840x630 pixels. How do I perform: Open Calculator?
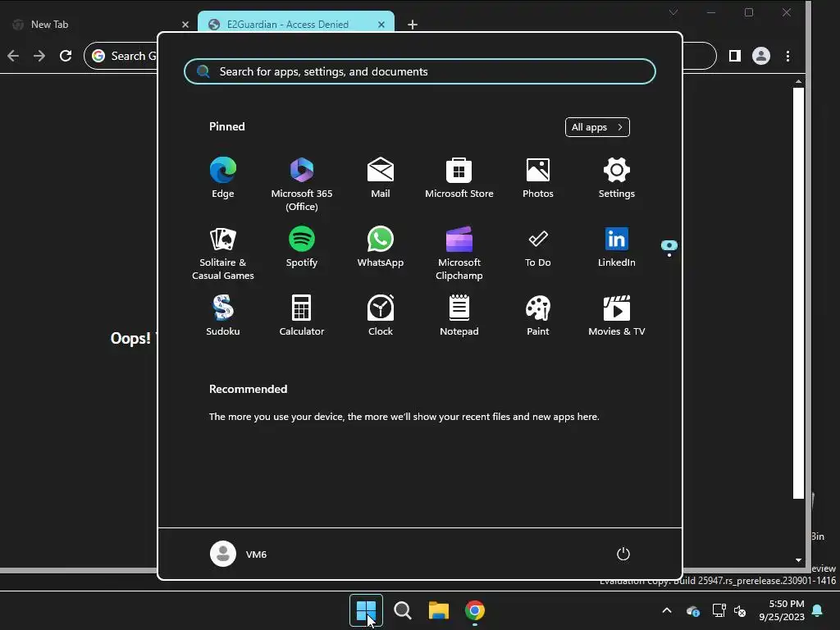(302, 316)
